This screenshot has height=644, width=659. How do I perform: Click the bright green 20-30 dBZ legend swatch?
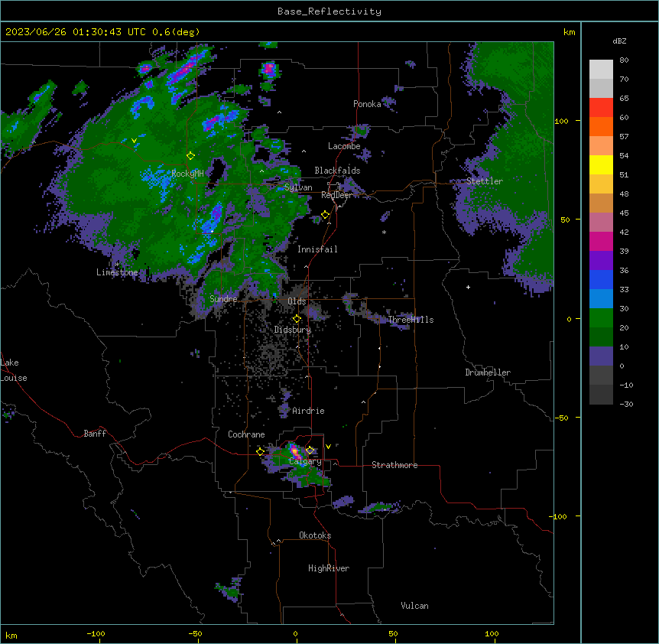[x=601, y=318]
